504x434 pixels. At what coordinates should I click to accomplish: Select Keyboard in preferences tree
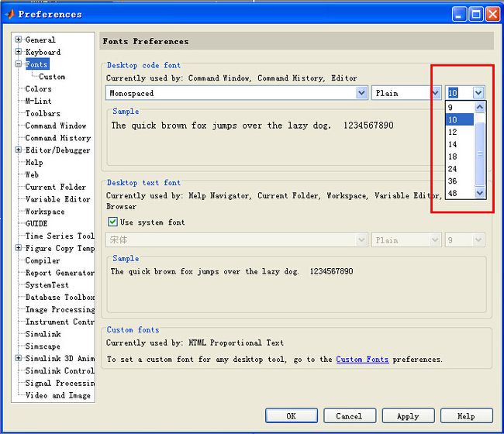43,52
